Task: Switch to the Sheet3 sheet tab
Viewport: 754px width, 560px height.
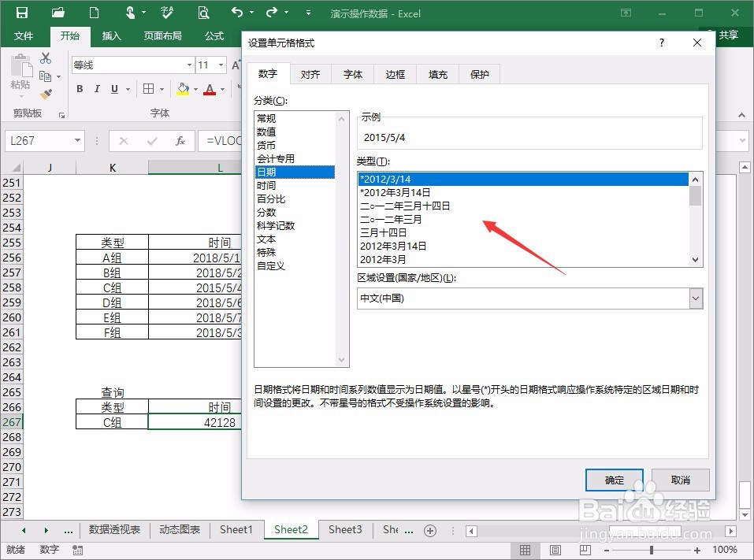Action: tap(344, 530)
